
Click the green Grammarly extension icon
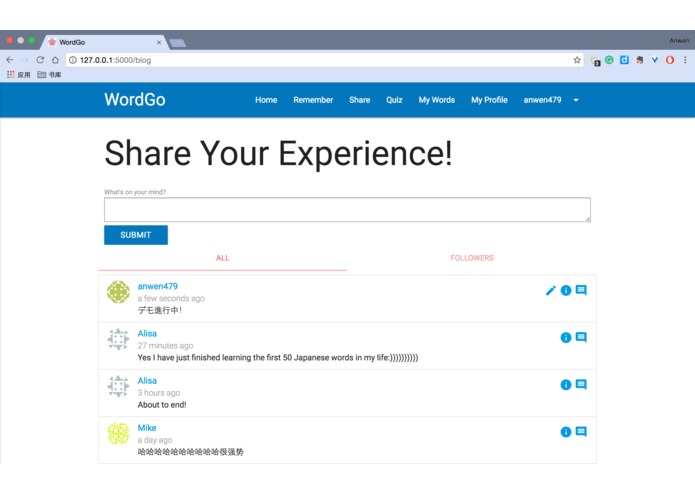pos(609,60)
